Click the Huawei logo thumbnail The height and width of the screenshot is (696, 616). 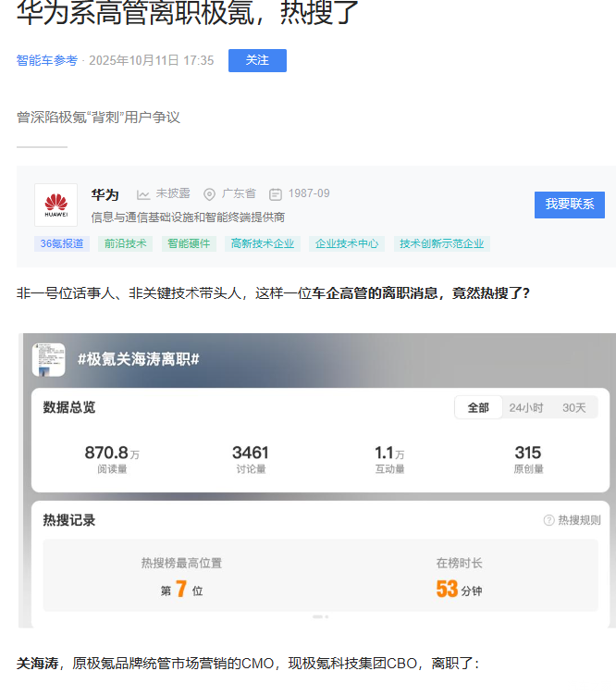tap(55, 205)
